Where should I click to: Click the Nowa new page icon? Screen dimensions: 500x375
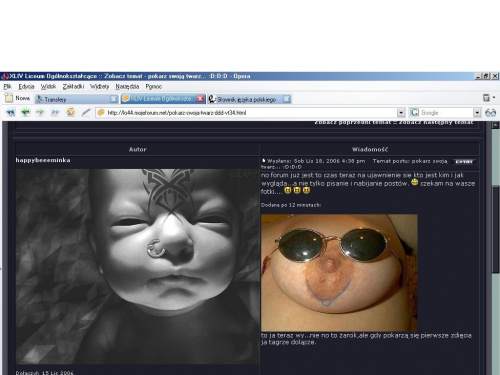coord(9,98)
